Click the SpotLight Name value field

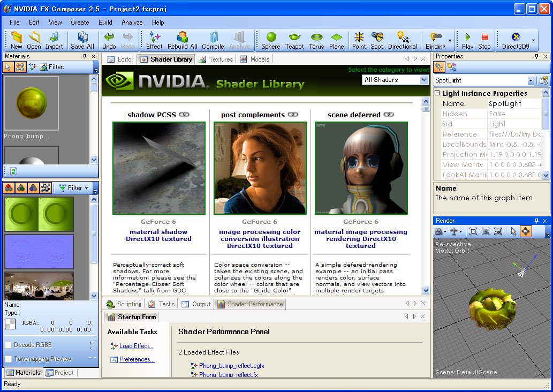[514, 104]
